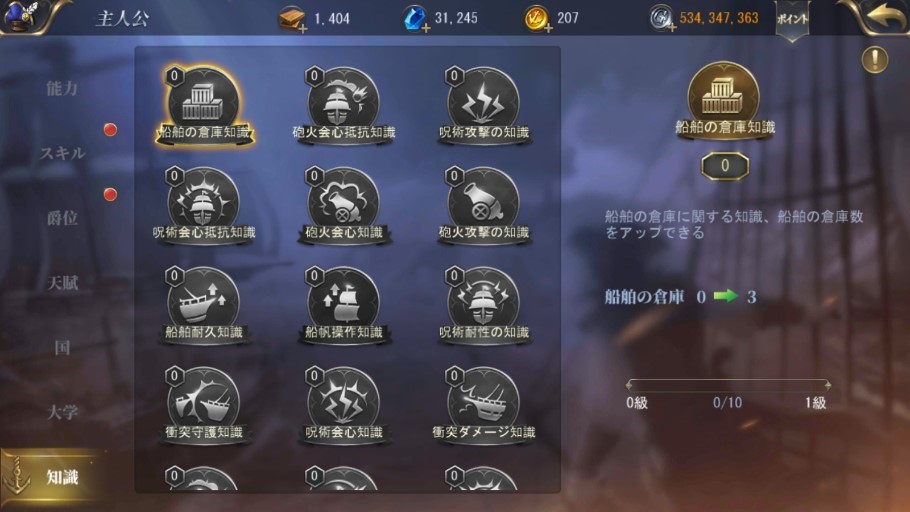Click the exclamation info icon
Viewport: 910px width, 512px height.
(x=875, y=59)
